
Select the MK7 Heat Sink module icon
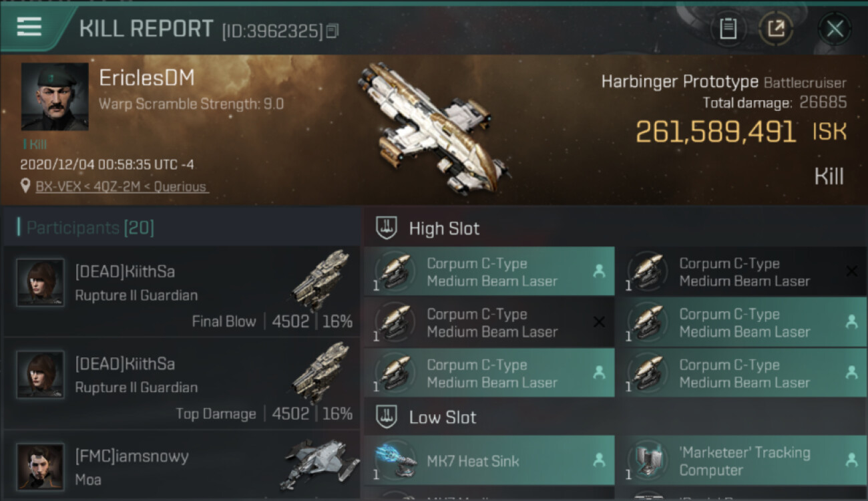(395, 460)
